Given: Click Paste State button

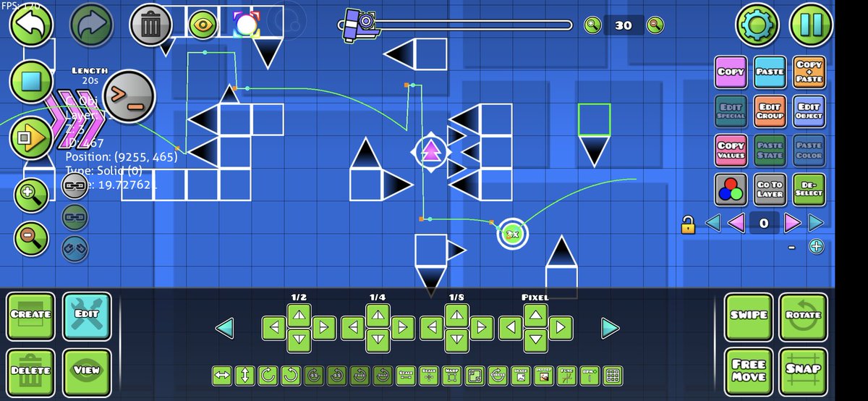Looking at the screenshot, I should pyautogui.click(x=770, y=150).
